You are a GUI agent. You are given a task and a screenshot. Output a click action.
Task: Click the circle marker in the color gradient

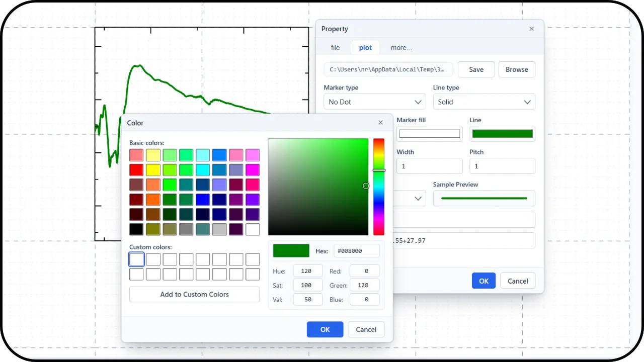(x=366, y=186)
